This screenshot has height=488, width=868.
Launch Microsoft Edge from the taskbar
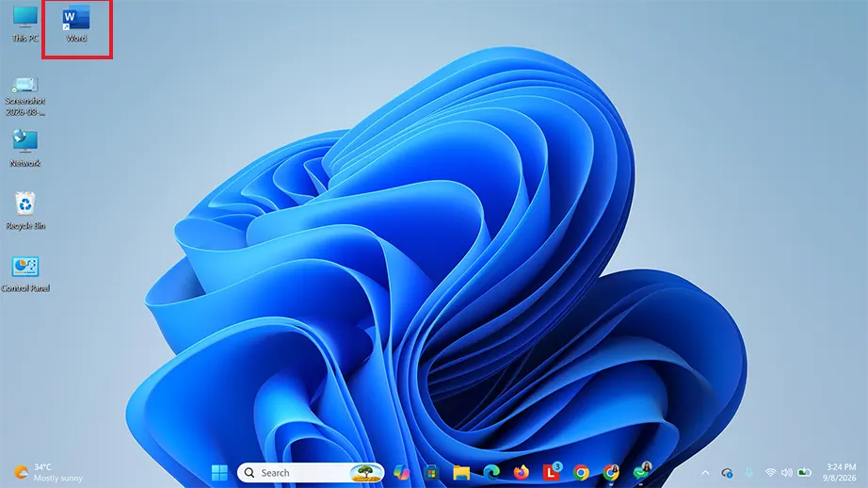click(x=491, y=473)
